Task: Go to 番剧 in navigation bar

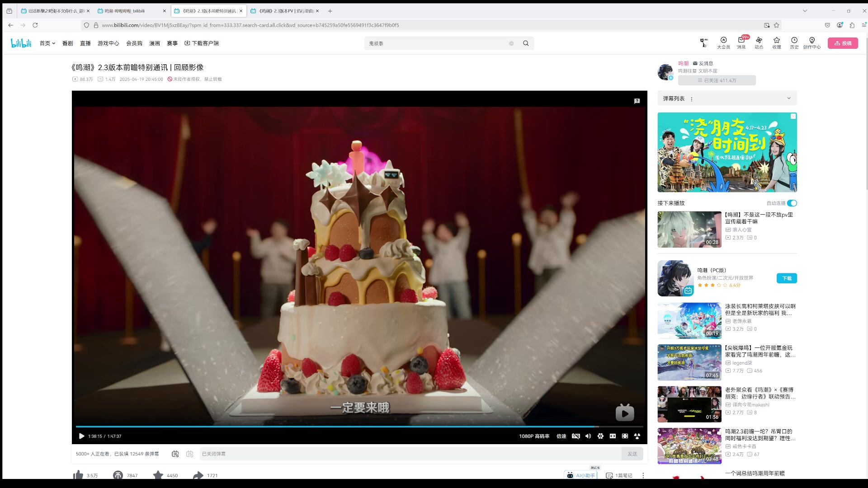Action: (68, 43)
